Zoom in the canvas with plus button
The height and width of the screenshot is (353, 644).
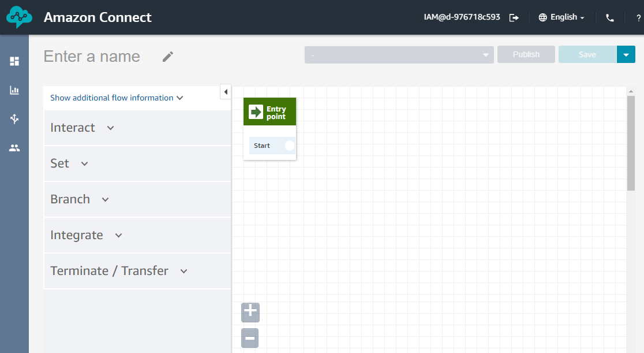tap(250, 312)
